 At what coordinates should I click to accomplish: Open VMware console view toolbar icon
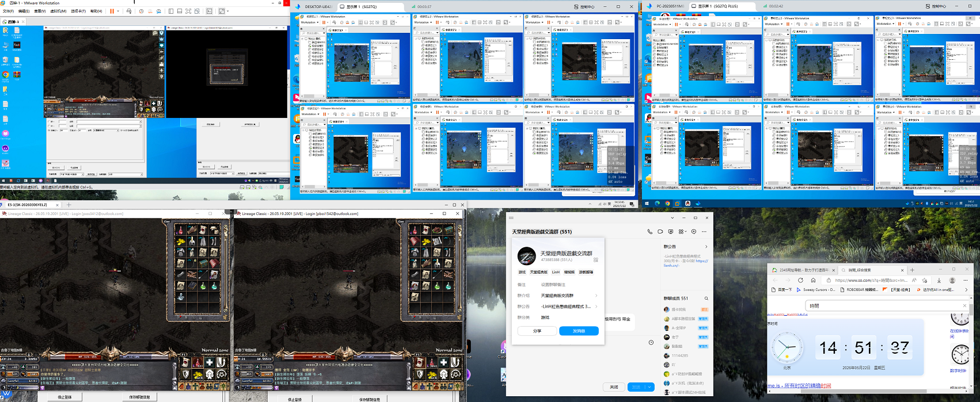[209, 11]
